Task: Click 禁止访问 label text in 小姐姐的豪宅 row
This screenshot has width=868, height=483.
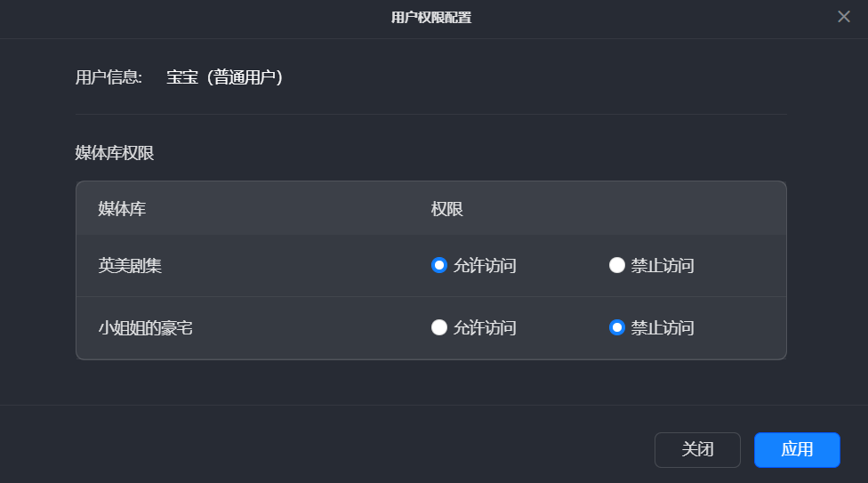Action: 663,327
